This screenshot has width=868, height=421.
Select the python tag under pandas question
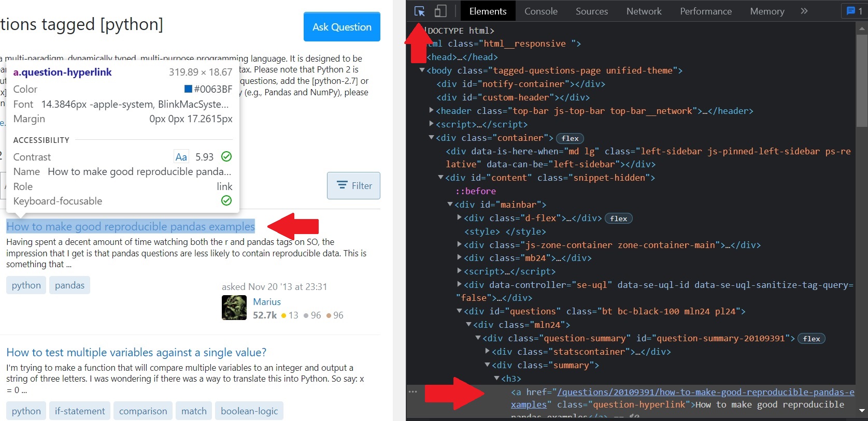(x=26, y=285)
